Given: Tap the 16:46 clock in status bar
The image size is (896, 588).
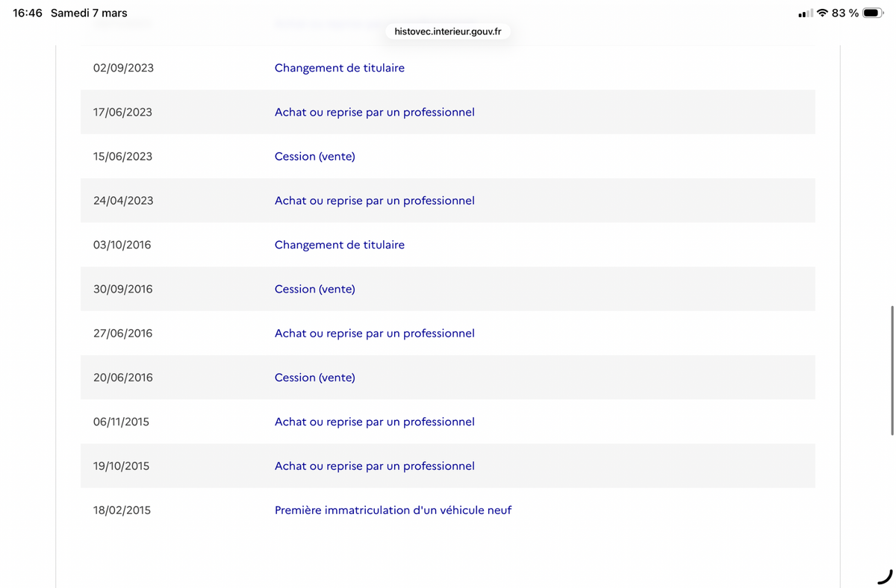Looking at the screenshot, I should click(28, 13).
